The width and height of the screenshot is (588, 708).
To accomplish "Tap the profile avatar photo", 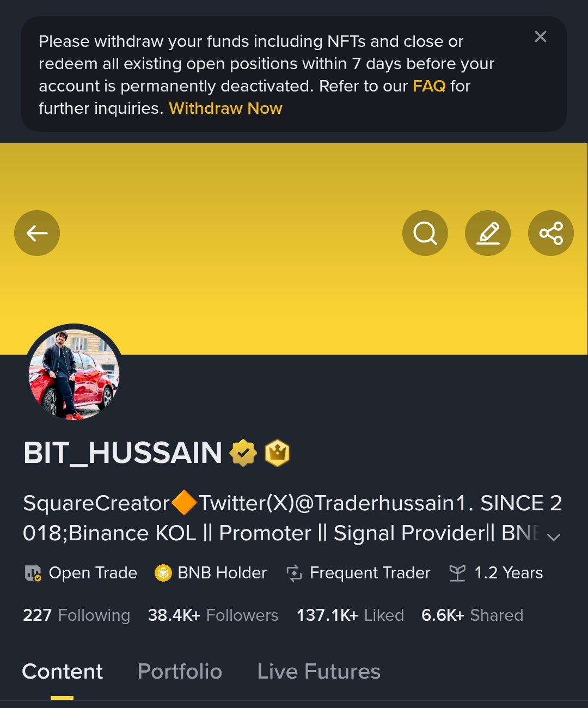I will 74,374.
